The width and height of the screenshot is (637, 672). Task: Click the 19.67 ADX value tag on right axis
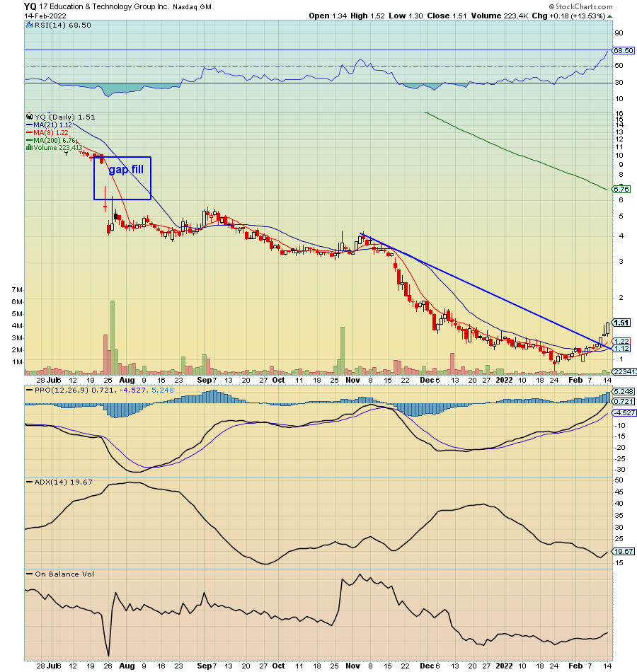624,552
